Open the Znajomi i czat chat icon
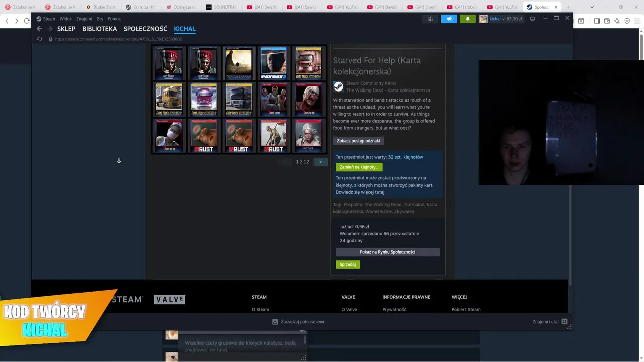The image size is (644, 362). click(x=565, y=322)
